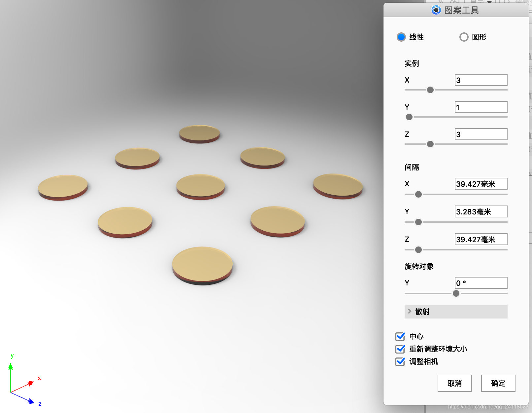Image resolution: width=532 pixels, height=413 pixels.
Task: Click the 确定 button
Action: pyautogui.click(x=498, y=383)
